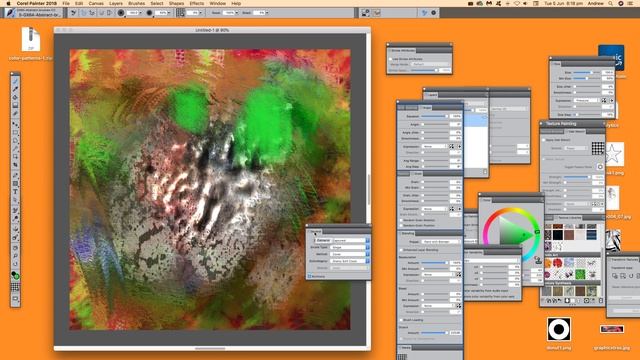The image size is (640, 360).
Task: Open Merge Mode dropdown in Stroke Attributes
Action: point(430,64)
